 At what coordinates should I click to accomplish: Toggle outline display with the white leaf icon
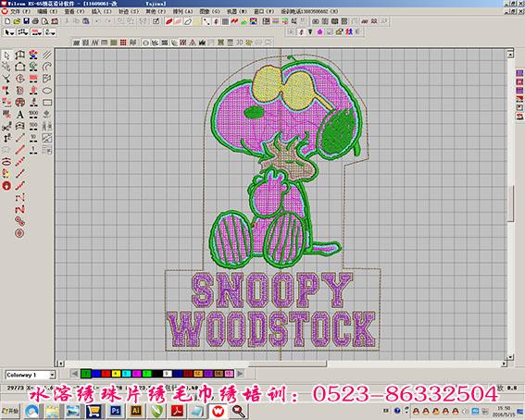click(x=188, y=21)
